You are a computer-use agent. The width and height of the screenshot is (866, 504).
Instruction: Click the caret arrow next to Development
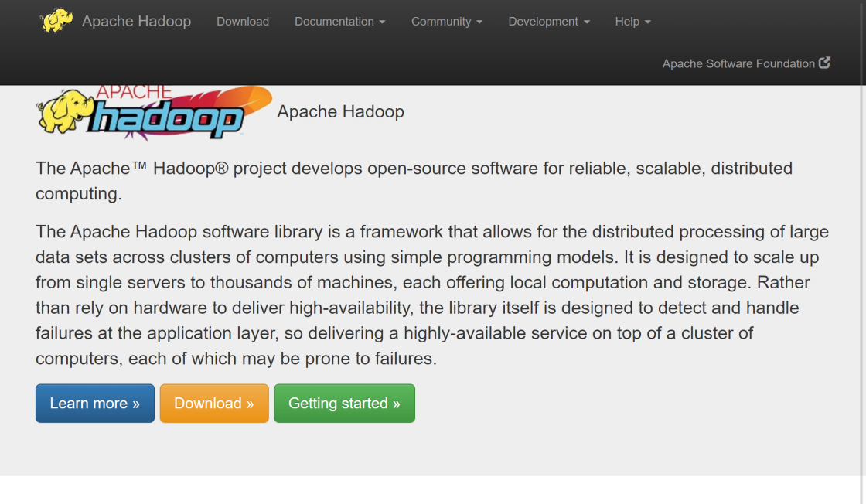587,22
